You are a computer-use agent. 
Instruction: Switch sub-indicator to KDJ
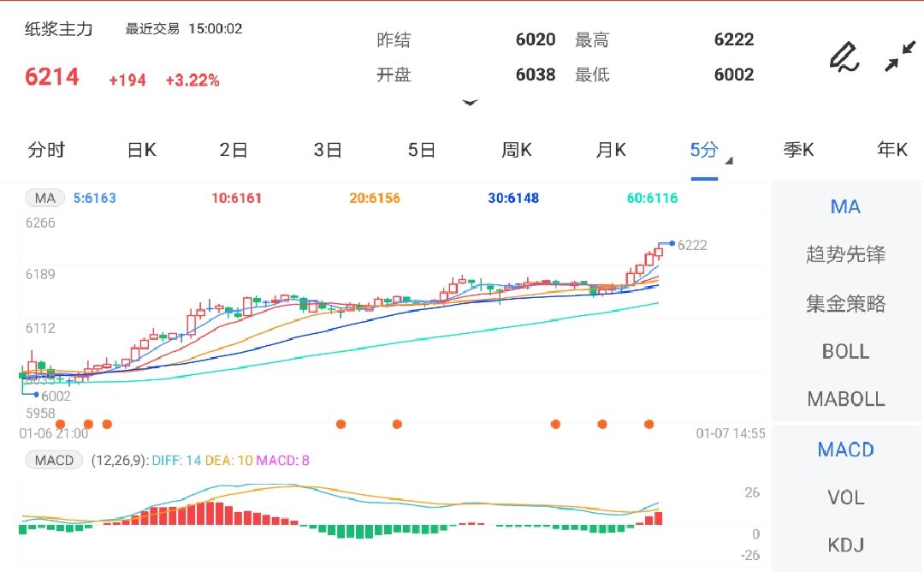(844, 545)
